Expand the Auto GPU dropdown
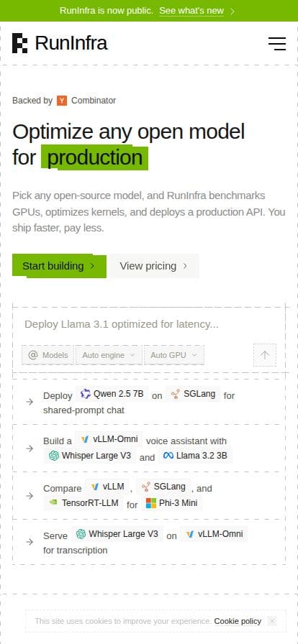The image size is (298, 644). pos(173,355)
